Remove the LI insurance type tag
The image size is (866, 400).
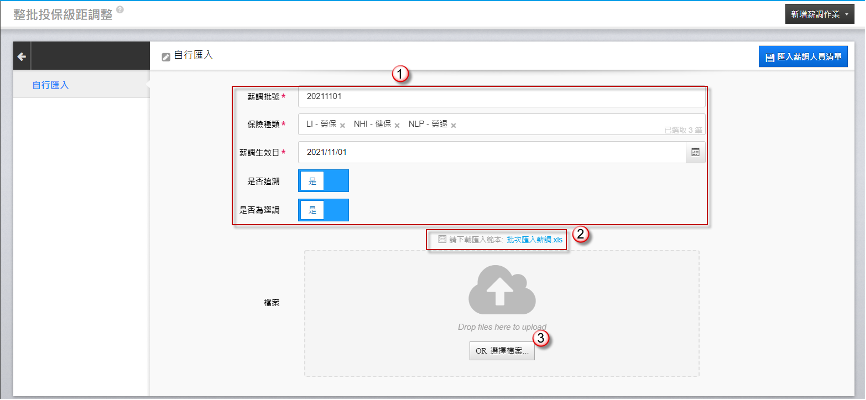(x=342, y=125)
